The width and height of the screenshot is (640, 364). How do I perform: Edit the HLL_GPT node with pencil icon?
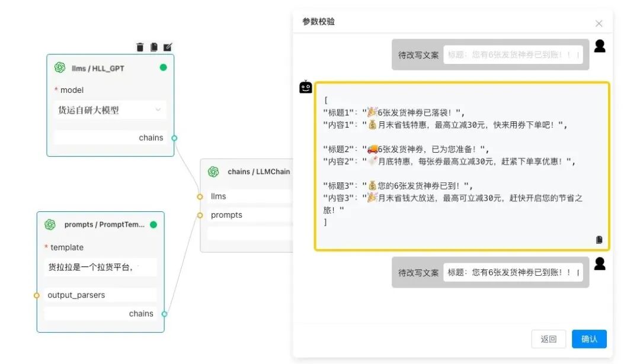[x=168, y=47]
